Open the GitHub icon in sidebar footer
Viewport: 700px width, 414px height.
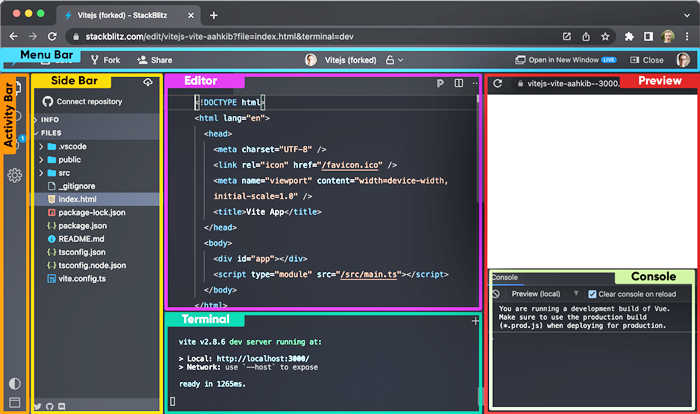50,406
